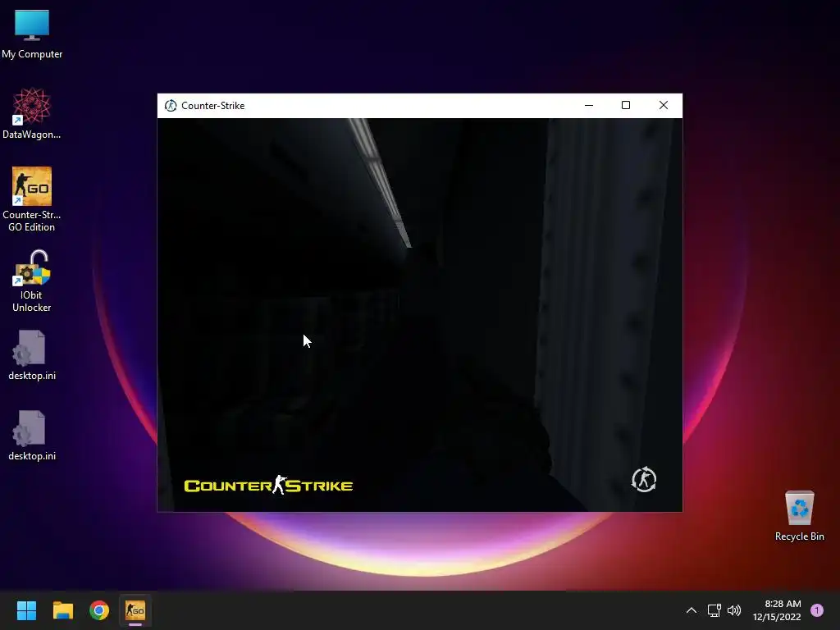
Task: Select the IObit Unlocker desktop shortcut
Action: [32, 281]
